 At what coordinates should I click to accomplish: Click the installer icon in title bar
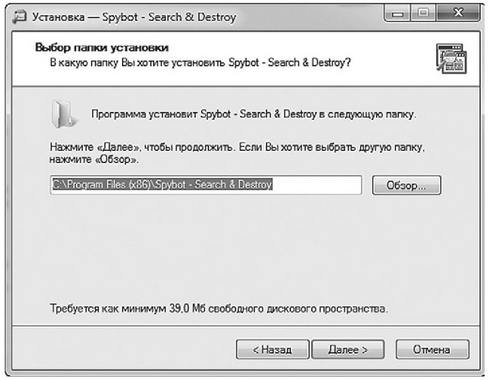click(x=19, y=17)
